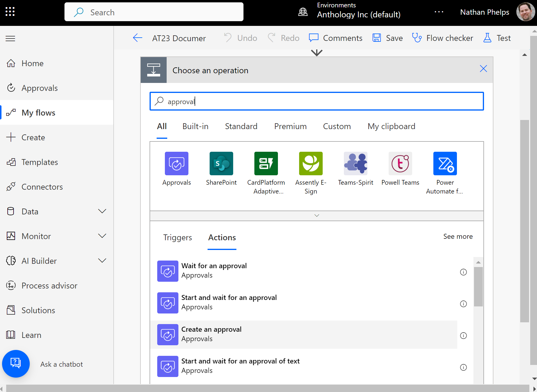
Task: Show info for Wait for an approval
Action: point(463,272)
